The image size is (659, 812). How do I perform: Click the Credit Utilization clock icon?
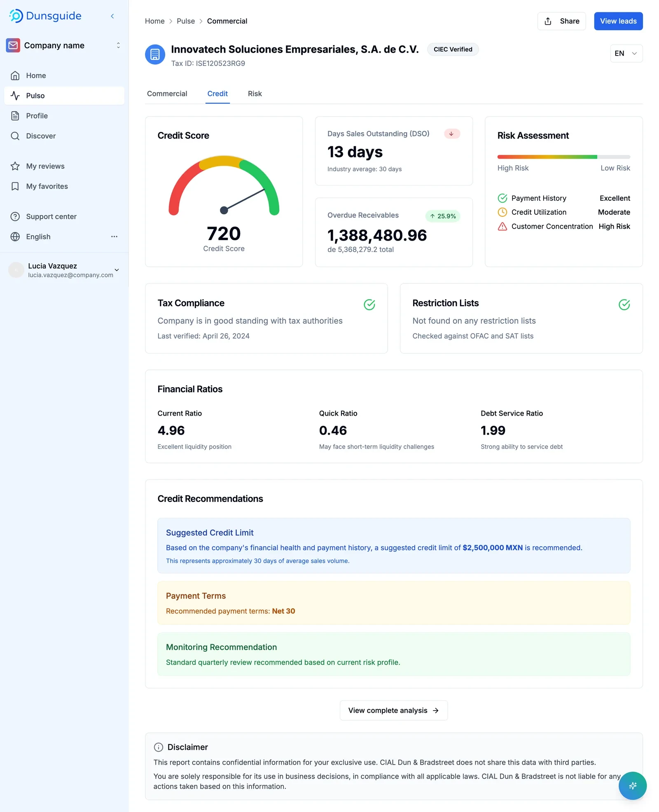pos(502,212)
